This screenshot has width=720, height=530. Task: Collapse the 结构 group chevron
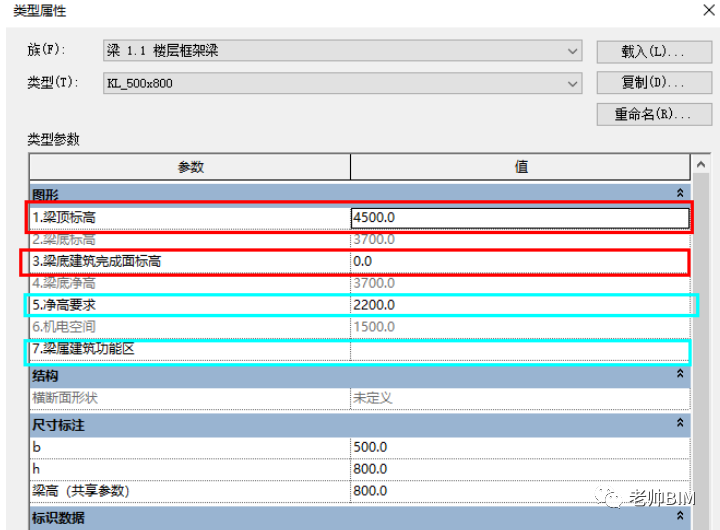680,374
